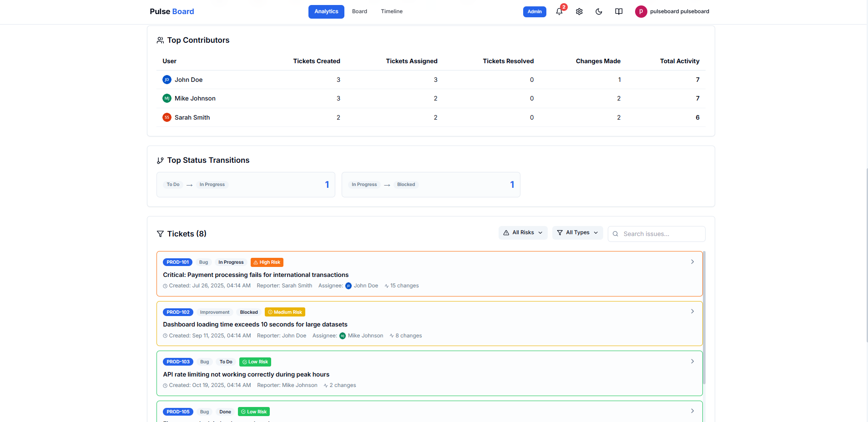Image resolution: width=868 pixels, height=422 pixels.
Task: Expand the PROD-103 ticket chevron
Action: tap(692, 361)
